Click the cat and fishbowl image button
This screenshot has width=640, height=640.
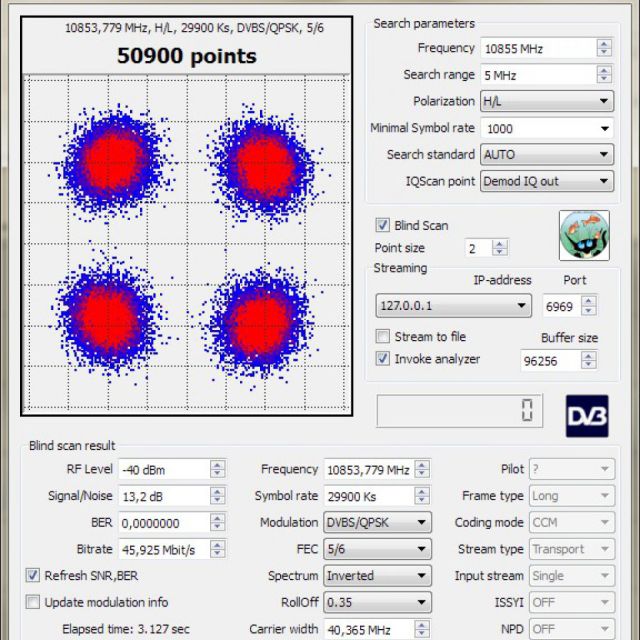point(584,236)
